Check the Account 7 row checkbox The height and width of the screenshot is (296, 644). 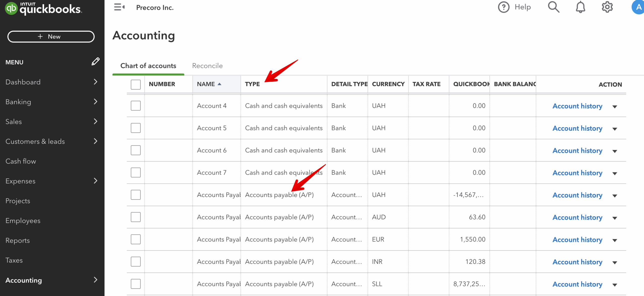pyautogui.click(x=136, y=173)
